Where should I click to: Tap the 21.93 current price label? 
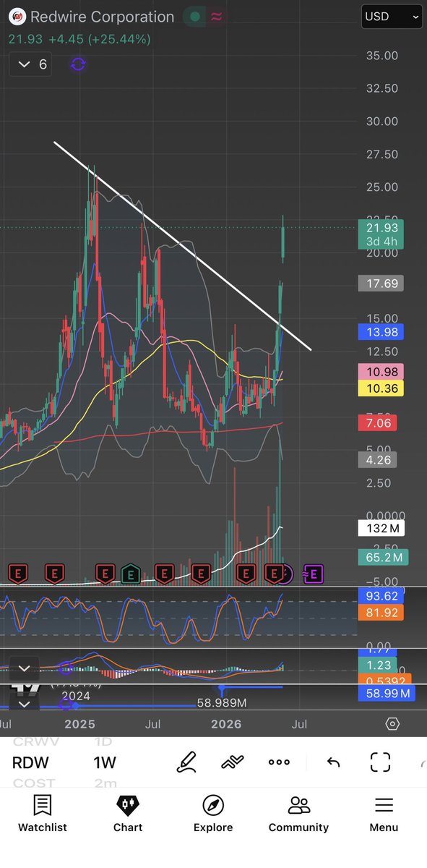(381, 234)
